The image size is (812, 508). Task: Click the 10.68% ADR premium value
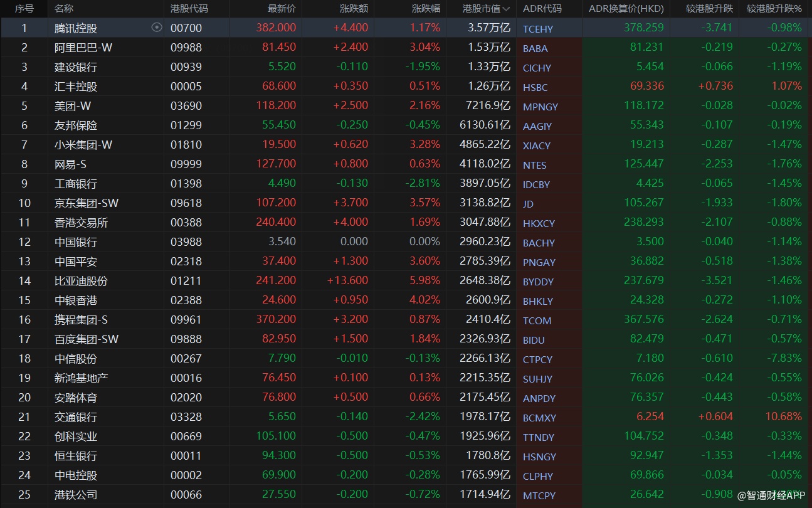coord(783,417)
